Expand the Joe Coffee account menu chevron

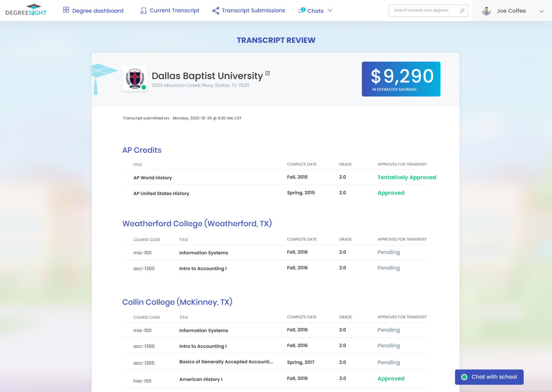542,11
